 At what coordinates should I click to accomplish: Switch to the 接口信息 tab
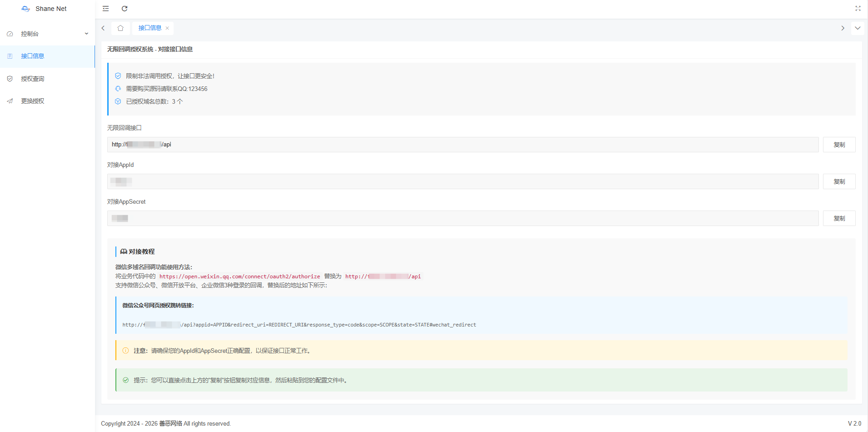pos(150,28)
